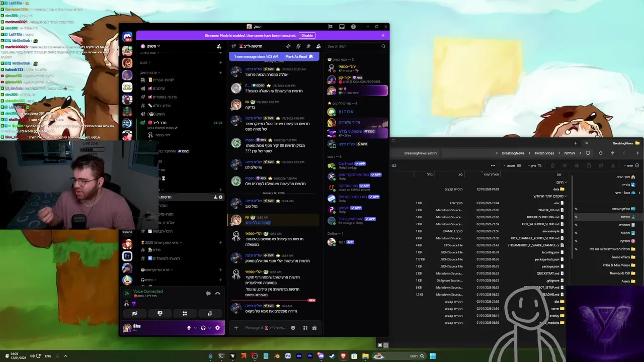Open Explorer sort מיין dropdown
Screen dimensions: 644x362
tap(535, 165)
